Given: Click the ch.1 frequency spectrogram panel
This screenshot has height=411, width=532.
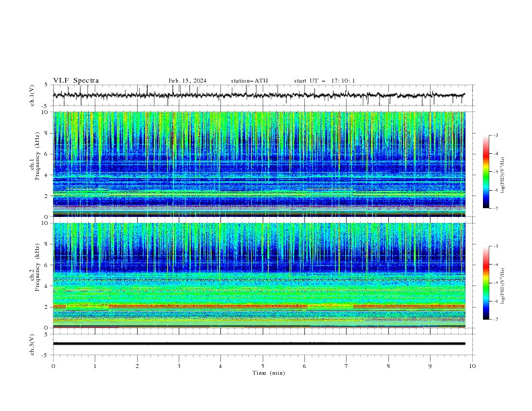Looking at the screenshot, I should click(259, 164).
